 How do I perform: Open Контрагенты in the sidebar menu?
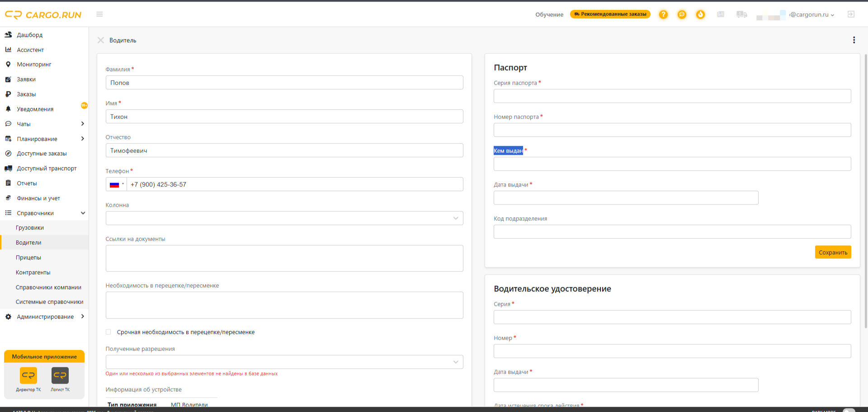point(33,272)
